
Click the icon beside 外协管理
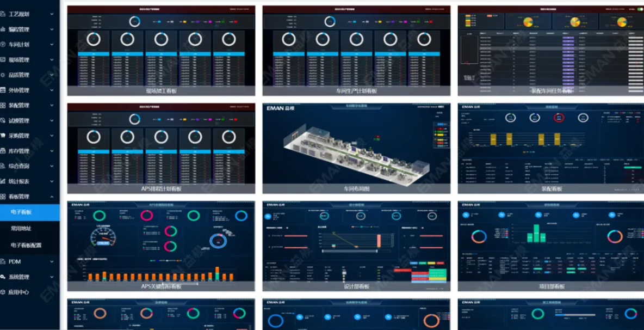3,90
